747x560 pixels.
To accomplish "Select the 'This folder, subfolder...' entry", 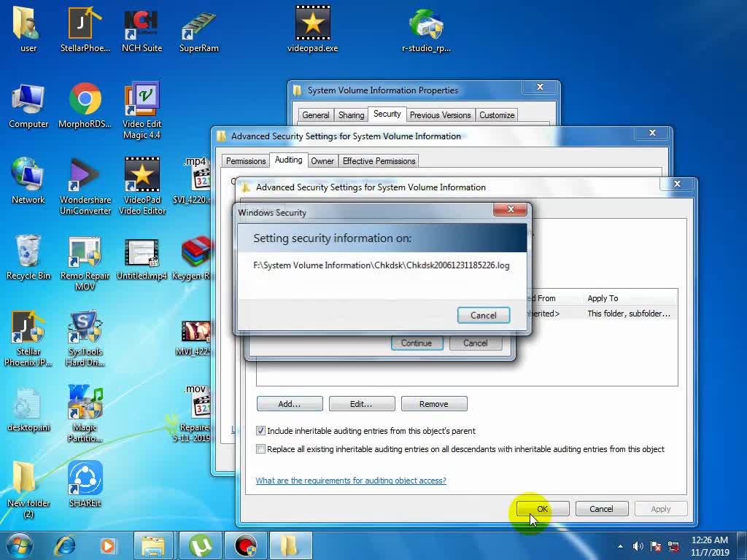I will coord(629,314).
